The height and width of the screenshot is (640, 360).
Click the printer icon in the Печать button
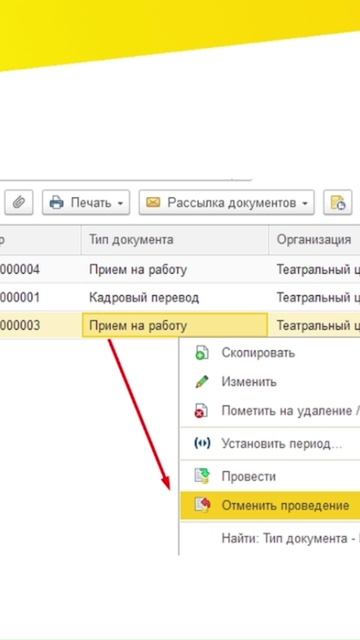coord(56,202)
